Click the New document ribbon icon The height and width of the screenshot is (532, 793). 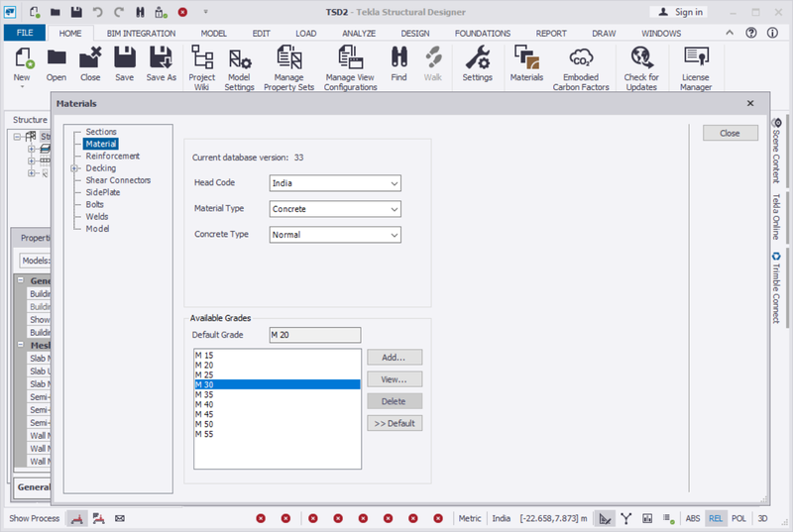(x=22, y=58)
